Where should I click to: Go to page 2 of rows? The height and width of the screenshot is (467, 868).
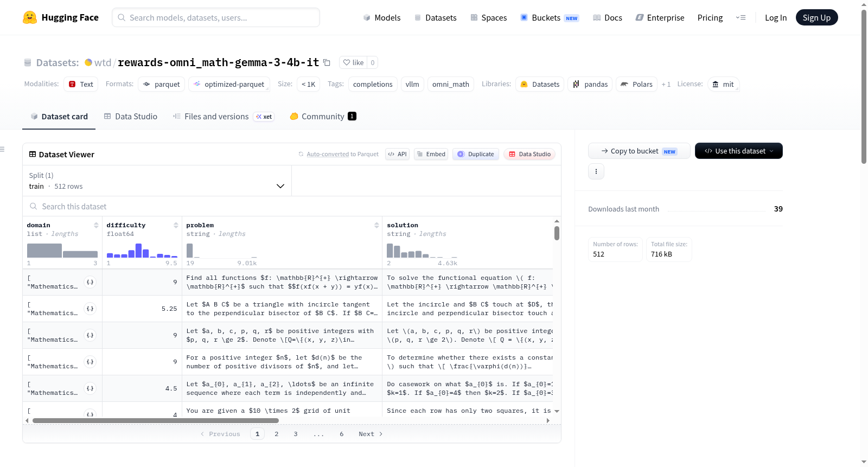point(277,434)
